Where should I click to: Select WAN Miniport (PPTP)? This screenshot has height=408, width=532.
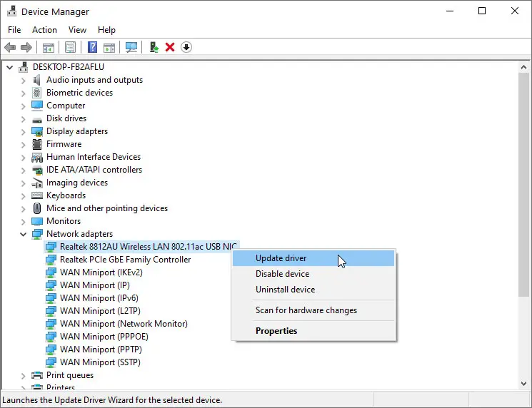[x=101, y=350]
